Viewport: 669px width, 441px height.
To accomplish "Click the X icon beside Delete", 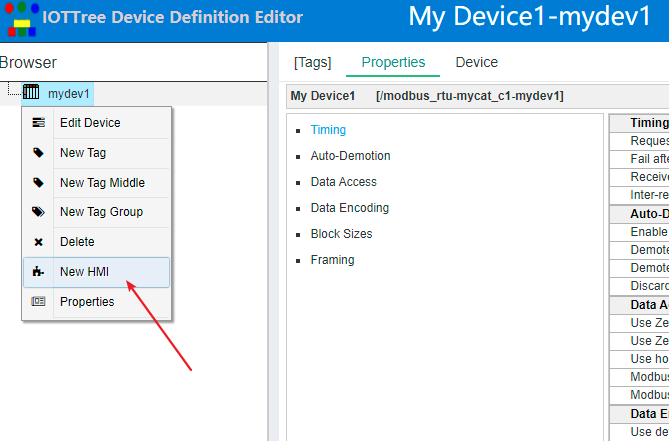I will pos(38,242).
